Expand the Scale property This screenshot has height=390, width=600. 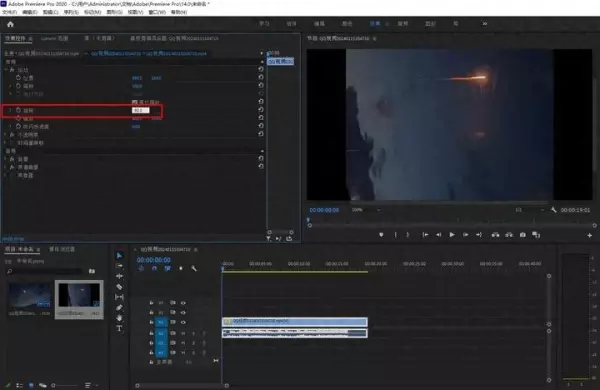[x=10, y=86]
